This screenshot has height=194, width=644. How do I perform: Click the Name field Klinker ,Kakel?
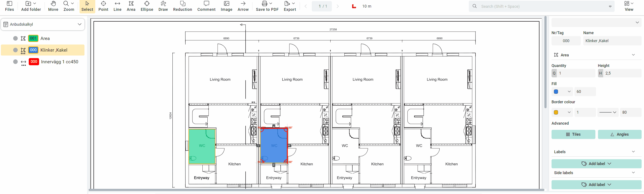612,41
